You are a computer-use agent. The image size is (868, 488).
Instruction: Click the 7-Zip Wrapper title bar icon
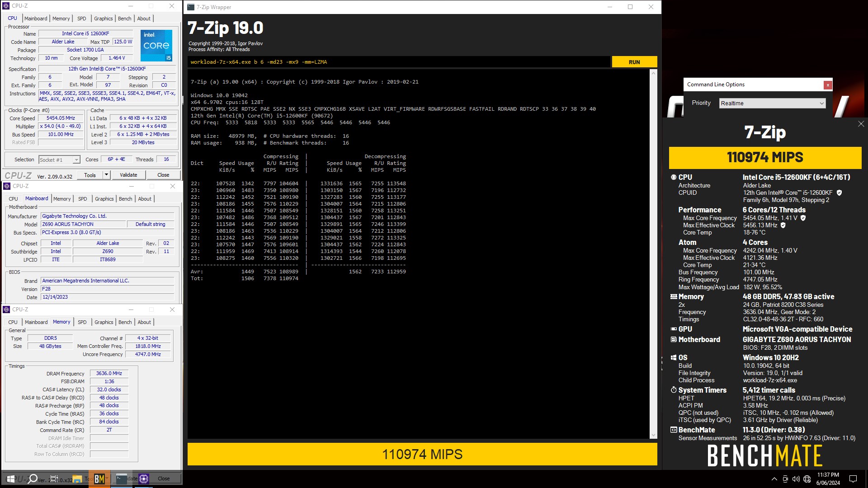(x=191, y=7)
